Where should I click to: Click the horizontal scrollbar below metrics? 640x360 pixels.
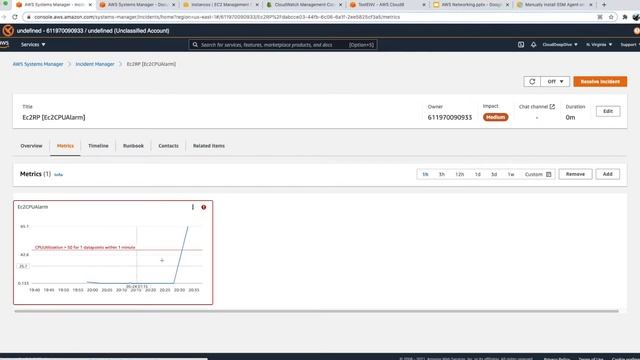(316, 311)
